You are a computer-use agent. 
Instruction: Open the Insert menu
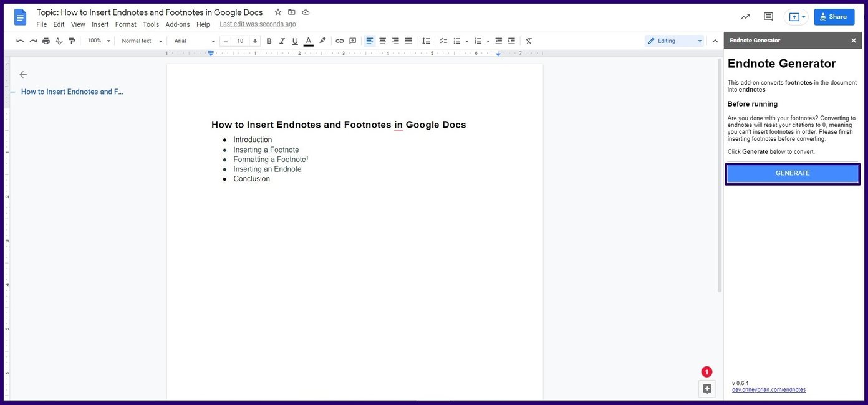click(100, 24)
